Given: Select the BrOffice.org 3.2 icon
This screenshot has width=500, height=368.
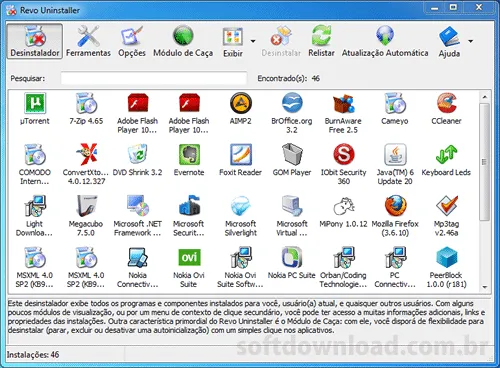Looking at the screenshot, I should [292, 103].
